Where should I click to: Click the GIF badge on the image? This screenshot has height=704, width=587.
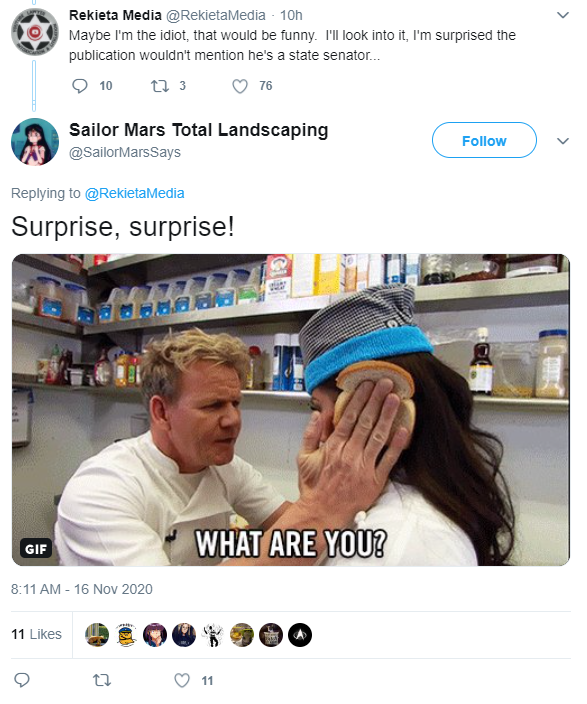[36, 549]
